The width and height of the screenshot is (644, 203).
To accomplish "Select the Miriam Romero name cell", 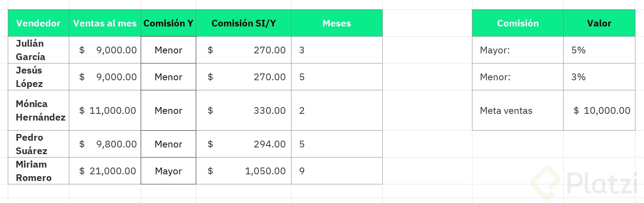I will pos(38,171).
